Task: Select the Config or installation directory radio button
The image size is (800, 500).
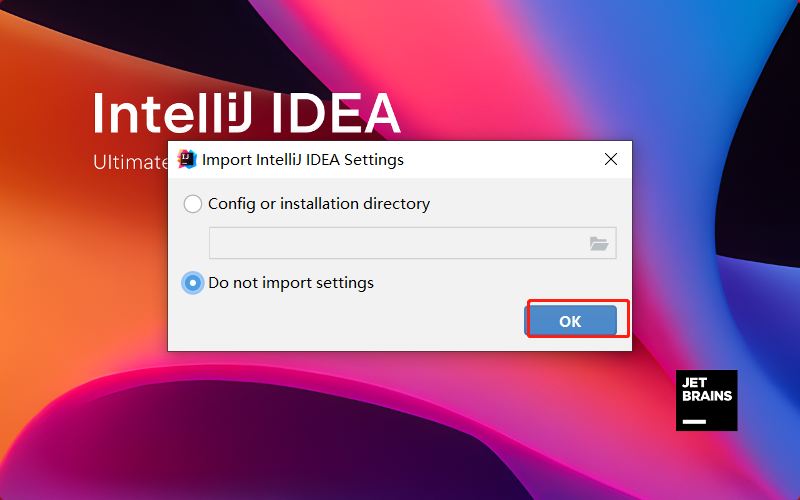Action: [193, 204]
